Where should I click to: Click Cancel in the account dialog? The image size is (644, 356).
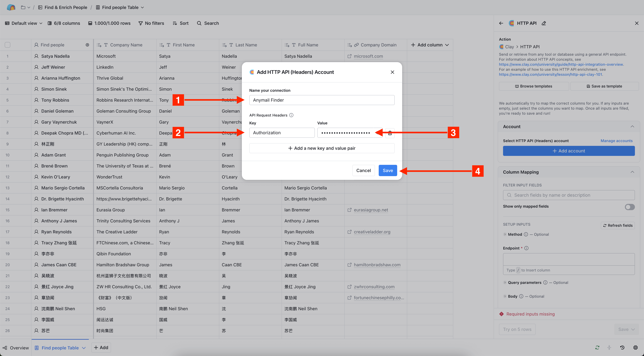363,170
